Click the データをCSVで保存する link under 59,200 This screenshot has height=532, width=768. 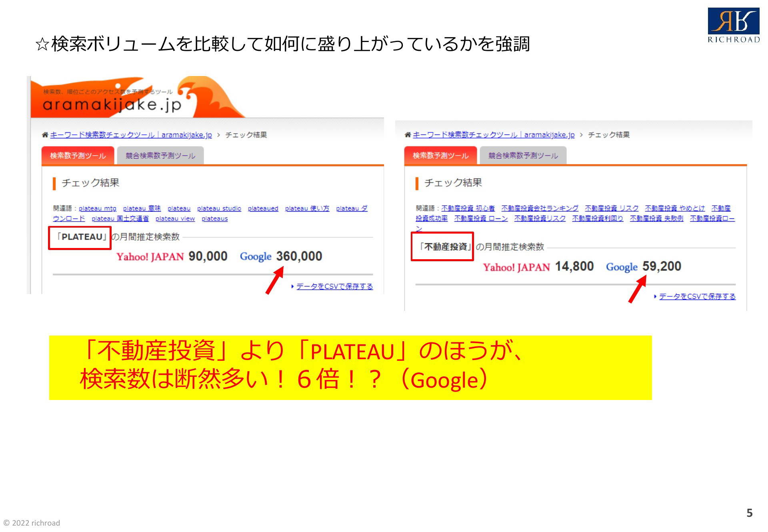pos(697,296)
